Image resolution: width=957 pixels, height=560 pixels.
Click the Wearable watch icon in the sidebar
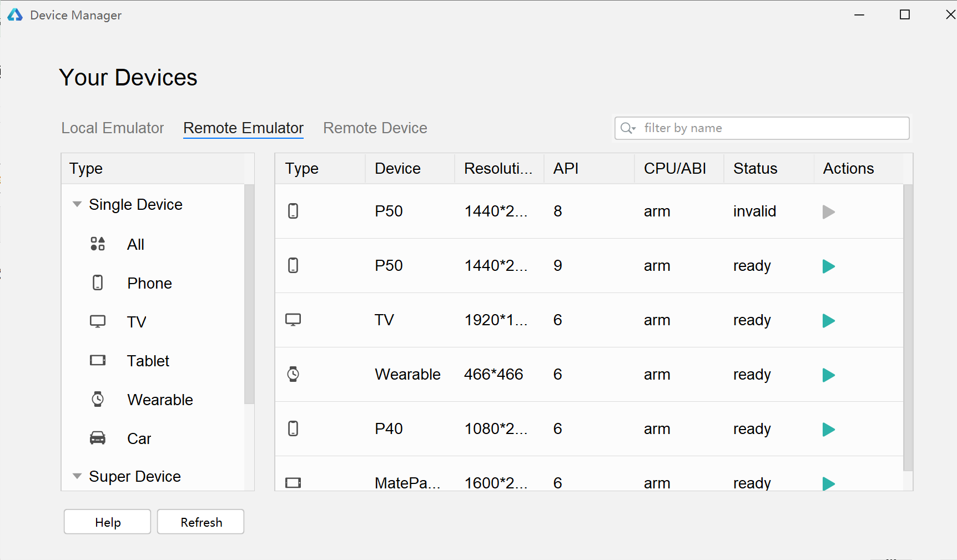(98, 399)
